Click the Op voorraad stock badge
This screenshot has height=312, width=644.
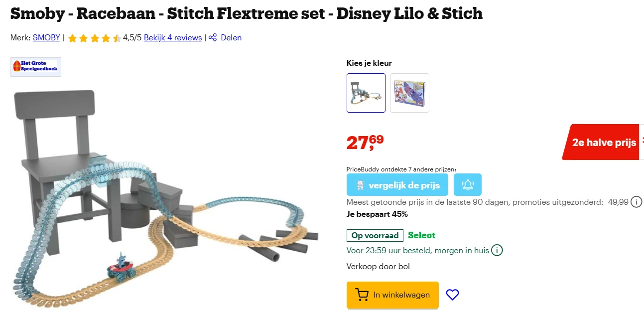tap(375, 235)
